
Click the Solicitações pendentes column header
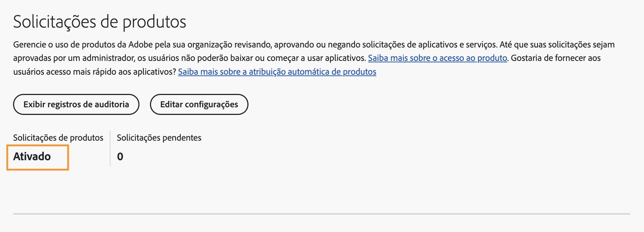(159, 138)
